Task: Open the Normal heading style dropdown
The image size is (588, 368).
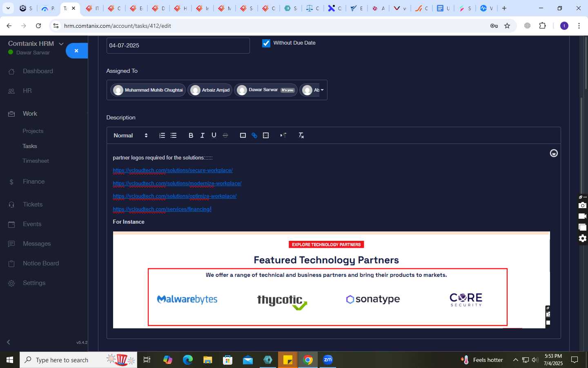Action: tap(131, 135)
